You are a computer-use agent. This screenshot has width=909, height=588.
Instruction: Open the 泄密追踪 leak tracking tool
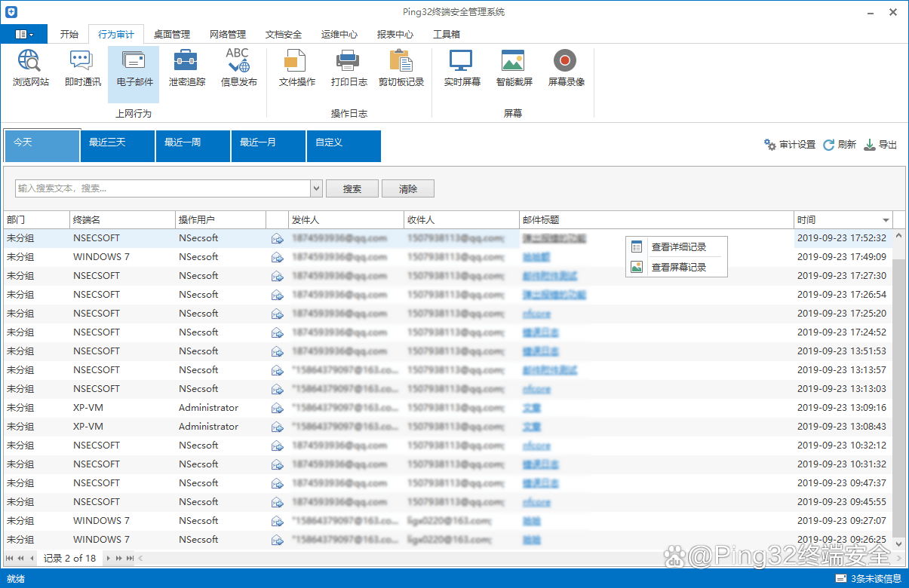pyautogui.click(x=186, y=69)
